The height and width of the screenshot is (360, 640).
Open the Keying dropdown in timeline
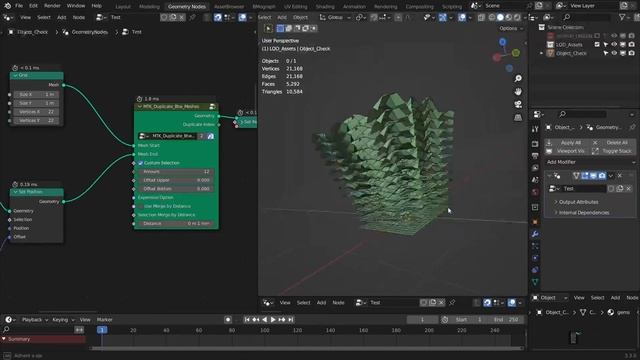(x=63, y=320)
